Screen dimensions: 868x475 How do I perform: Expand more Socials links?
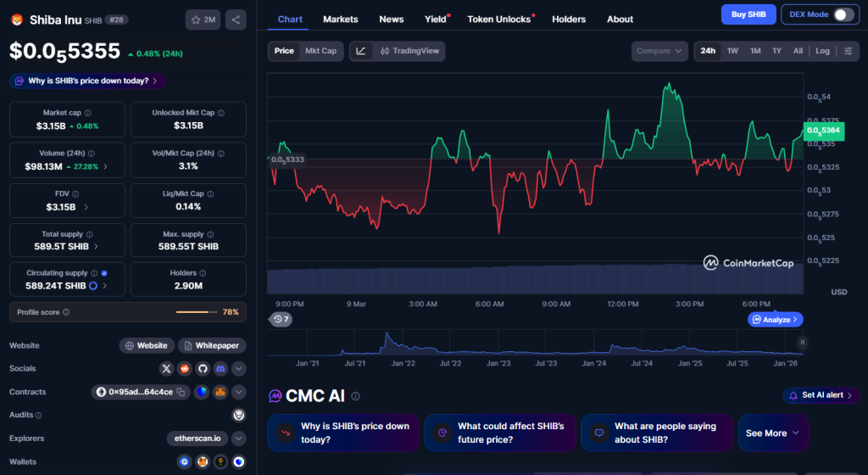pos(239,369)
